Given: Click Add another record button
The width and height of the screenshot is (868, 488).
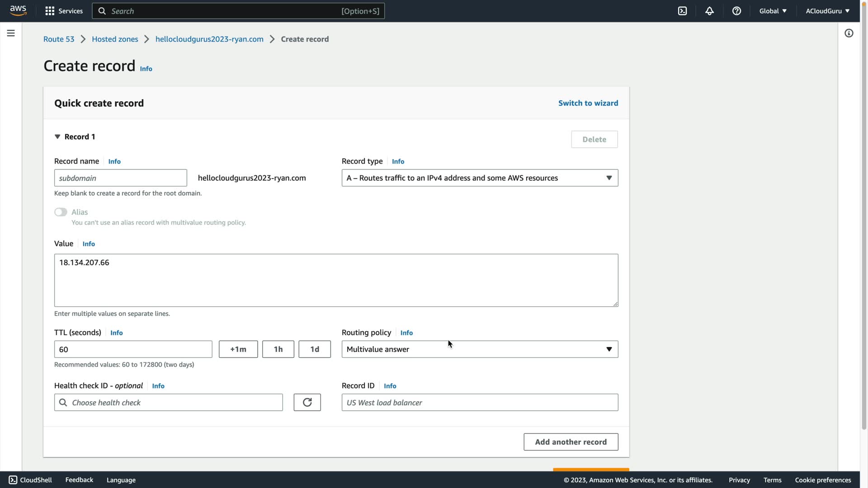Looking at the screenshot, I should [x=571, y=442].
